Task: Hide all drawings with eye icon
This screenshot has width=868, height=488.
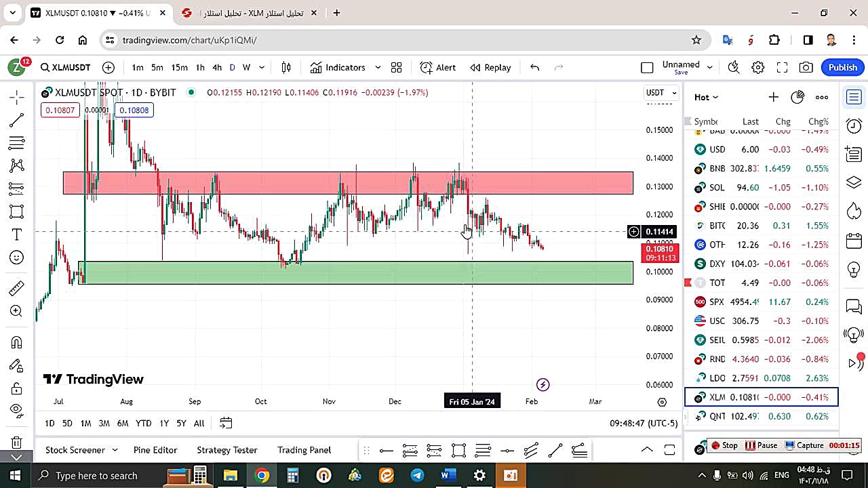Action: [17, 410]
